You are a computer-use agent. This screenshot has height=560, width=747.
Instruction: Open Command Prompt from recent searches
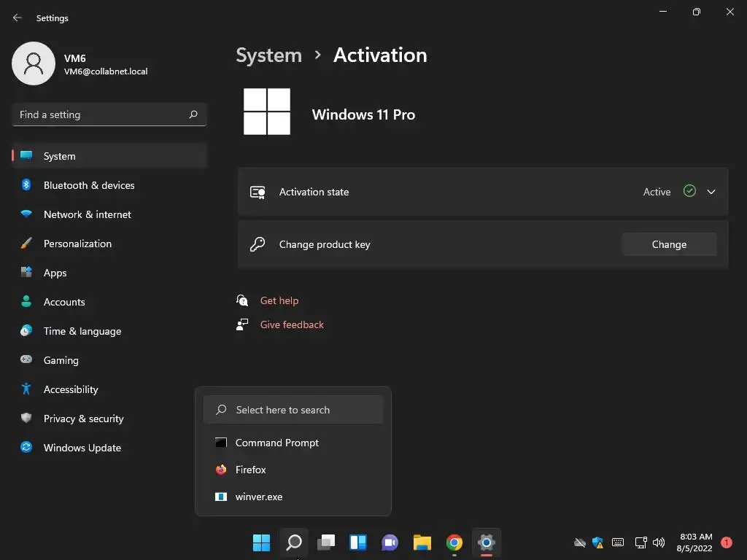(x=293, y=443)
